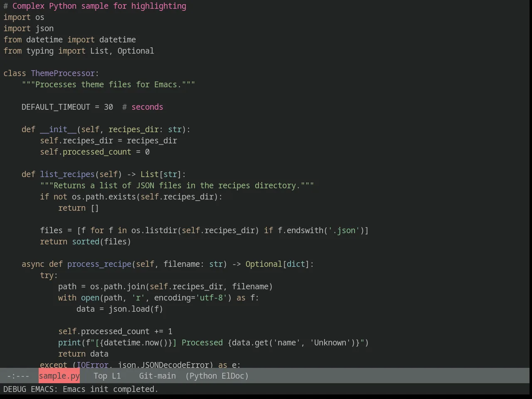
Task: Click the echo area message 'Emacs init completed.'
Action: point(111,389)
